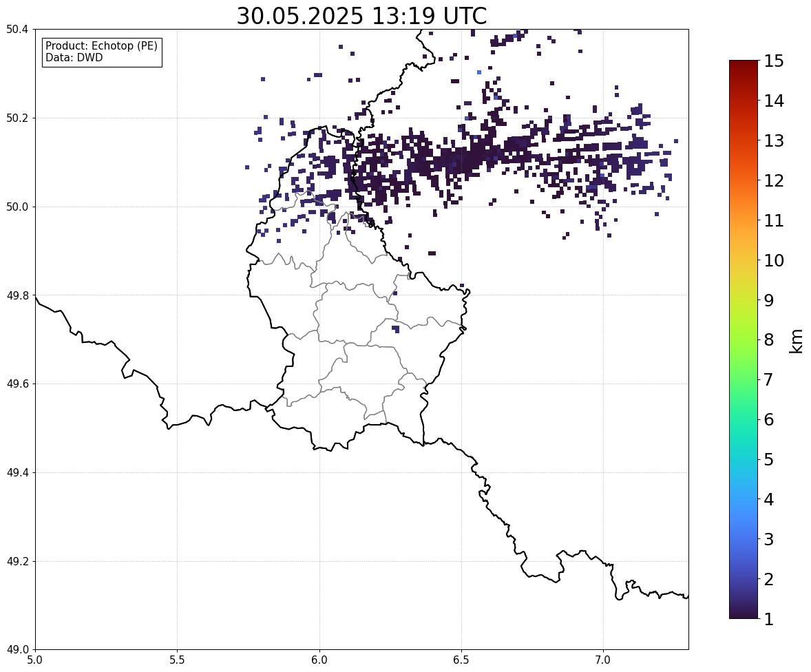The width and height of the screenshot is (811, 672).
Task: Click colorbar tick label 4
Action: 768,499
